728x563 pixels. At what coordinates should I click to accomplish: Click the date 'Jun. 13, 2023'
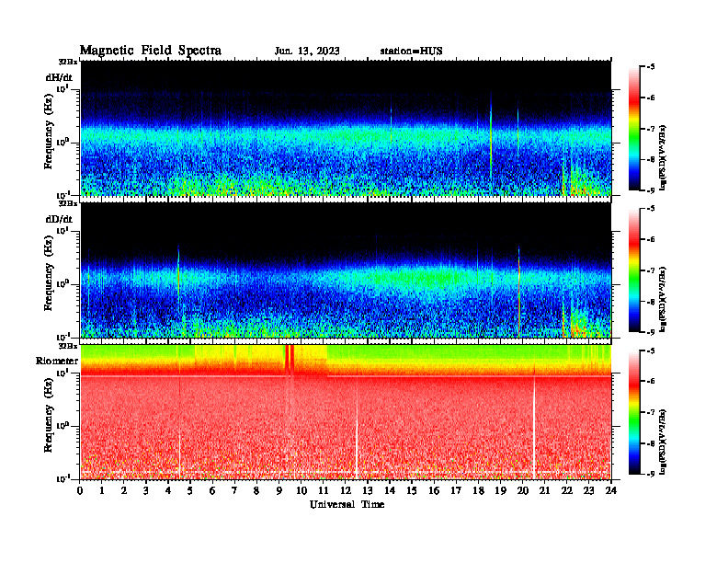tap(307, 51)
